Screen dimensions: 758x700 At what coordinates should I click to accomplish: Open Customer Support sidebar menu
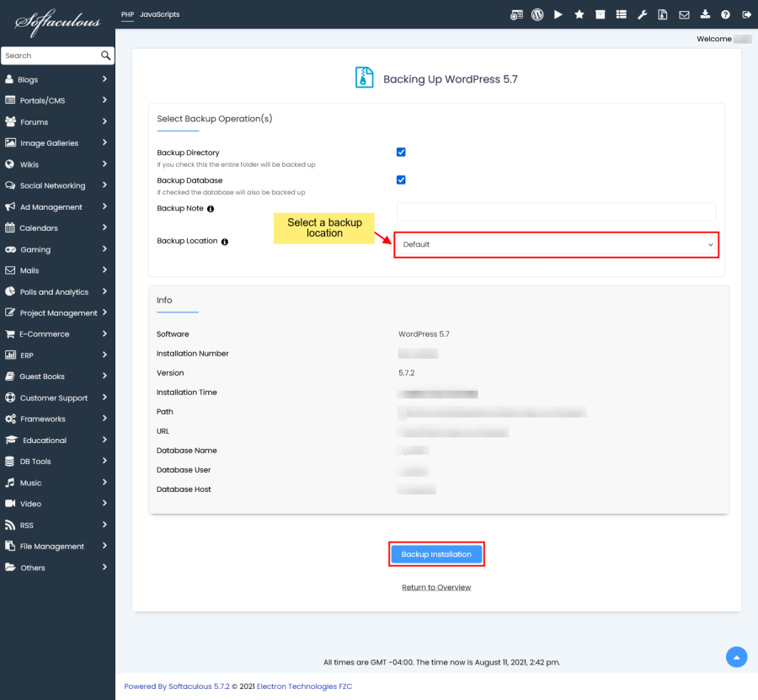pos(57,398)
